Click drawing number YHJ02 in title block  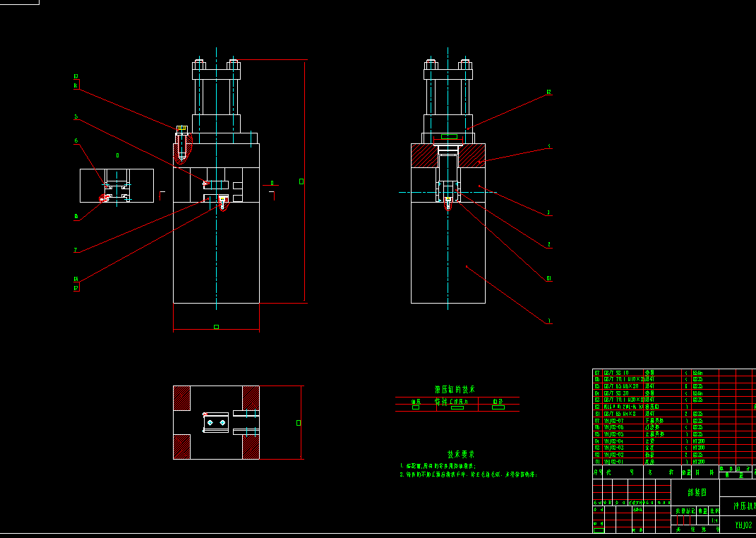click(x=743, y=525)
